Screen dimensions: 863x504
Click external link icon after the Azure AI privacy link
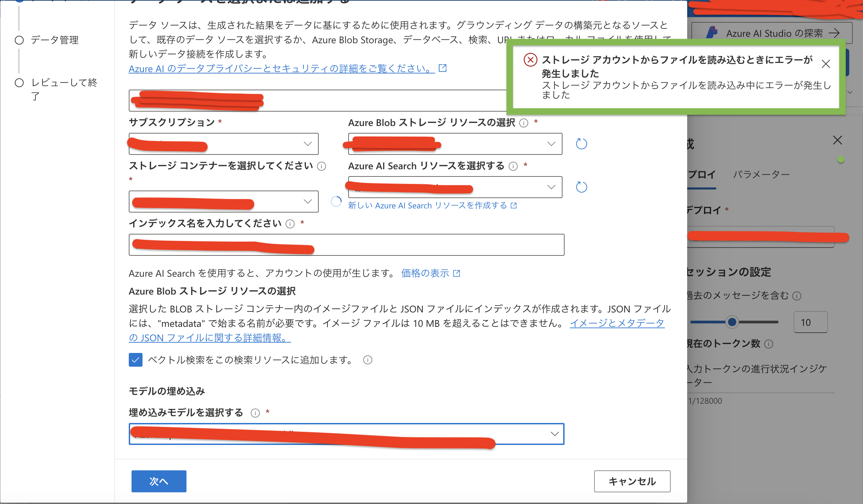[443, 68]
